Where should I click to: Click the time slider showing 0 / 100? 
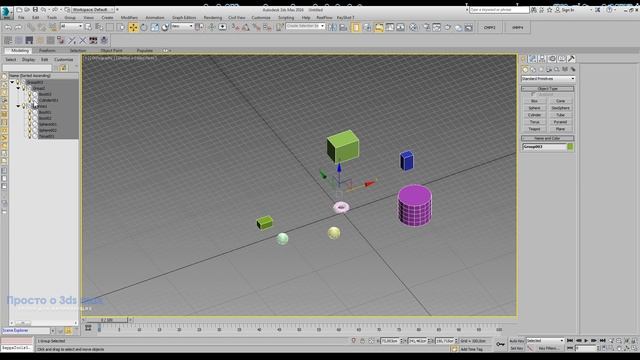click(107, 320)
